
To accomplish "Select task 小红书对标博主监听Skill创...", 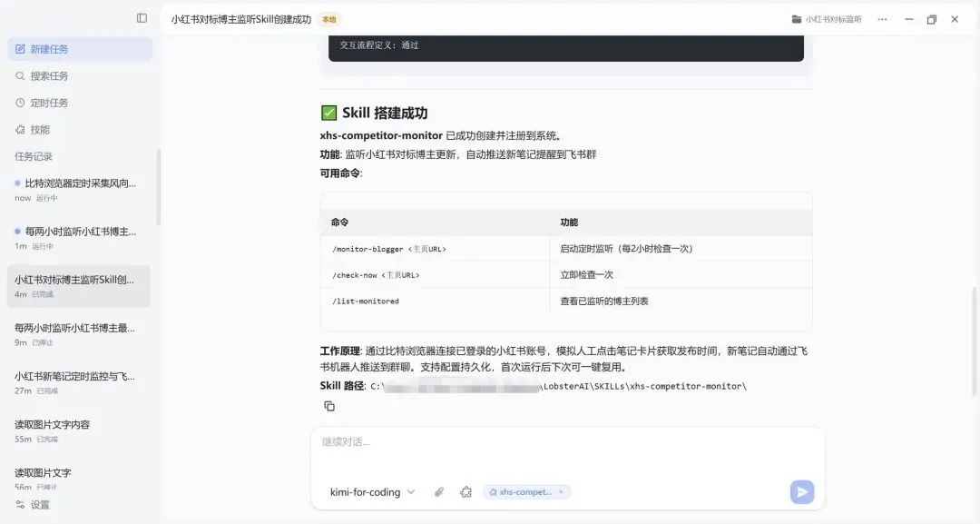I will point(78,286).
